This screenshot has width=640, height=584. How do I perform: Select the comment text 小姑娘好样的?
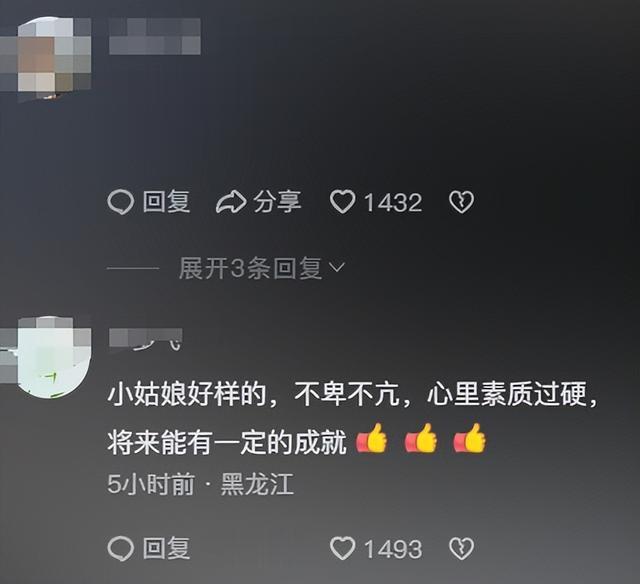point(187,395)
